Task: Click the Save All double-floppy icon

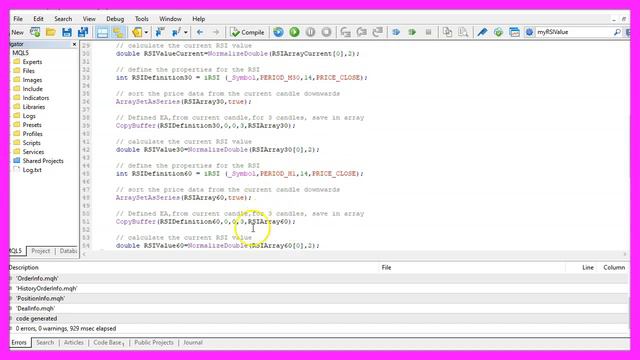Action: (x=83, y=32)
